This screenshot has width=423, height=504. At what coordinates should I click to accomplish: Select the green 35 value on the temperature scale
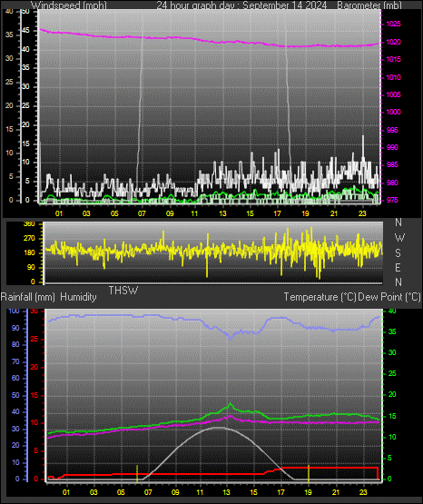pos(392,332)
